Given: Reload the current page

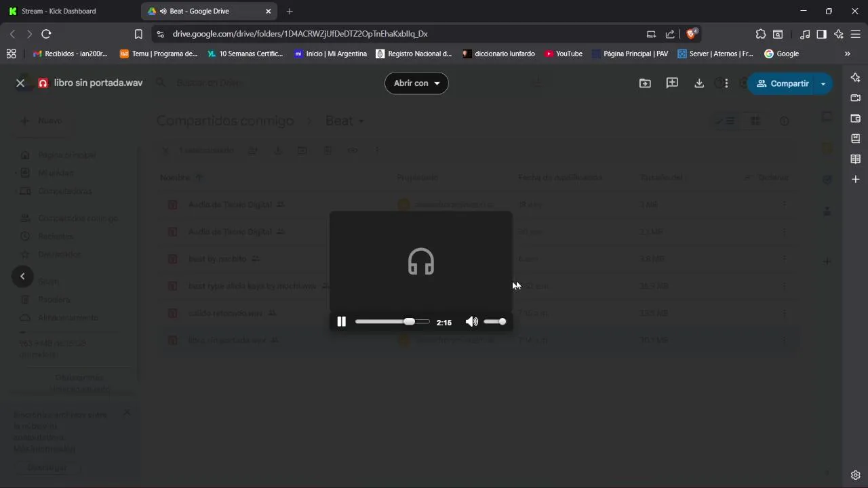Looking at the screenshot, I should click(x=46, y=34).
